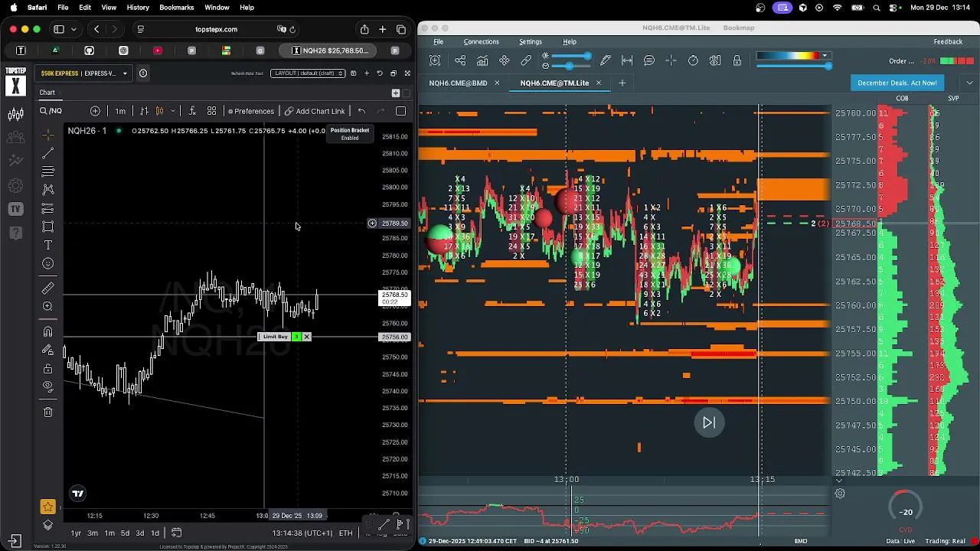The height and width of the screenshot is (551, 980).
Task: Open the chart layout grid selector
Action: coord(211,111)
